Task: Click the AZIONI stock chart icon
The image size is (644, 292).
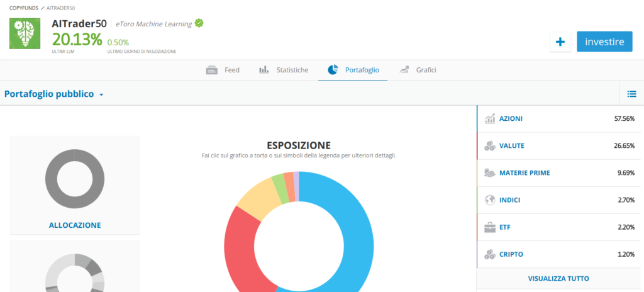Action: click(x=489, y=119)
